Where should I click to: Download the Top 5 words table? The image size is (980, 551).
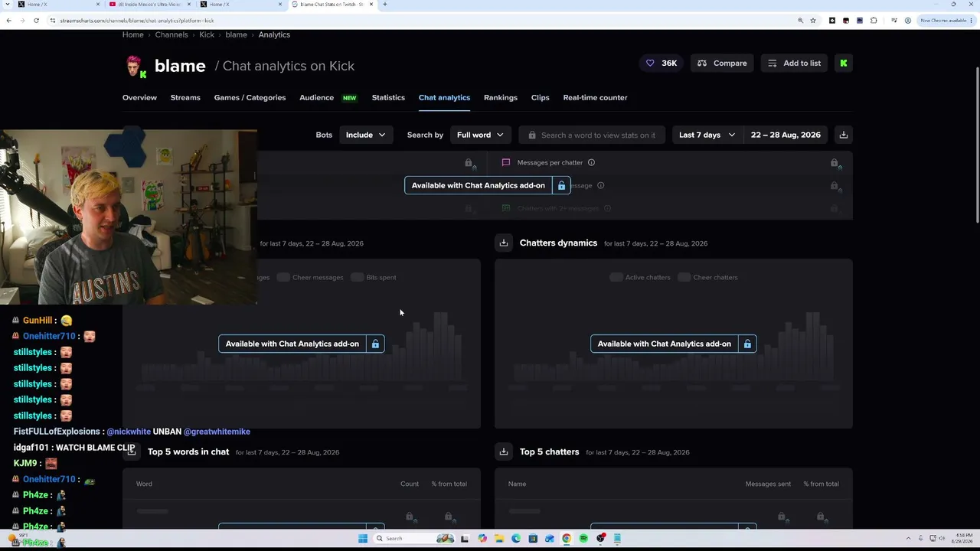[x=132, y=452]
